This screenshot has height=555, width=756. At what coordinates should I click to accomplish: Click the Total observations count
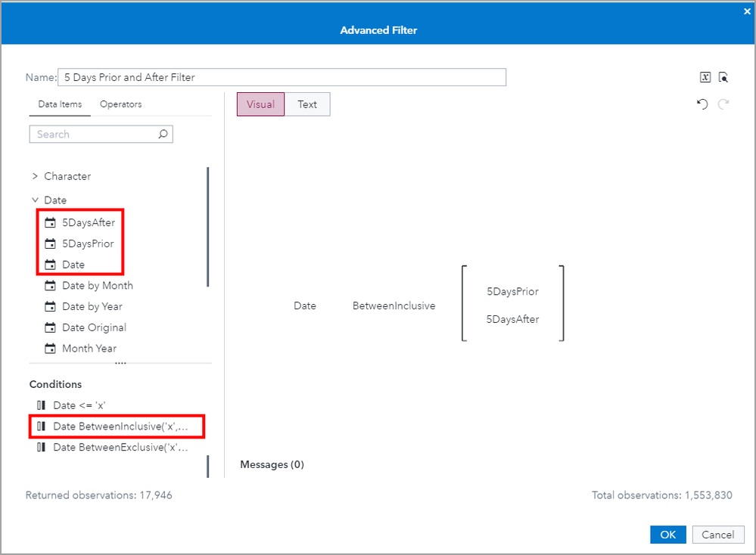[x=662, y=495]
